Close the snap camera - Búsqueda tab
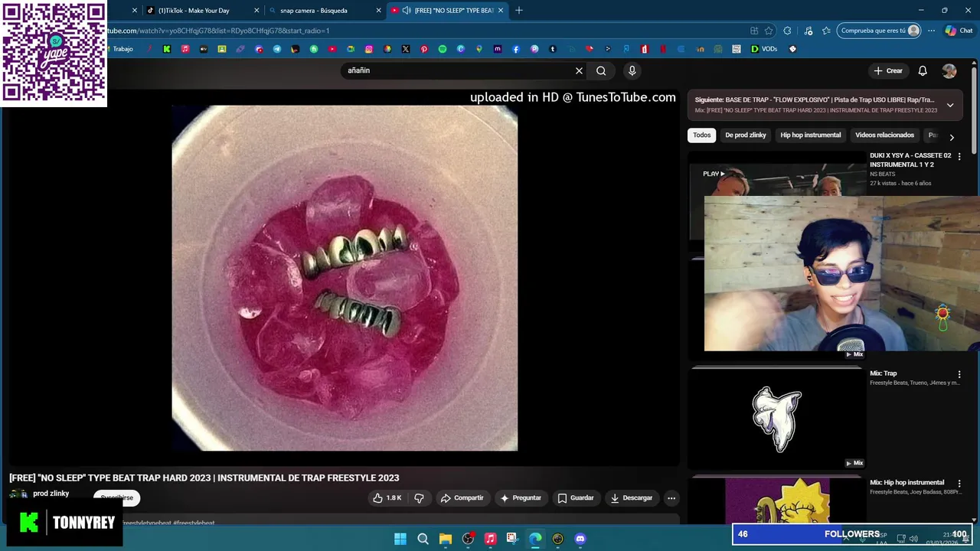 point(378,11)
